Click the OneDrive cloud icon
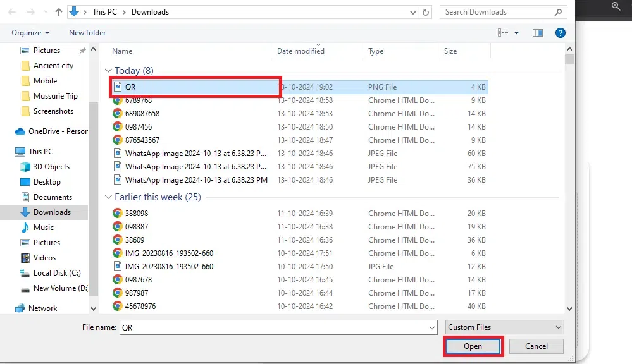The height and width of the screenshot is (364, 632). 20,131
